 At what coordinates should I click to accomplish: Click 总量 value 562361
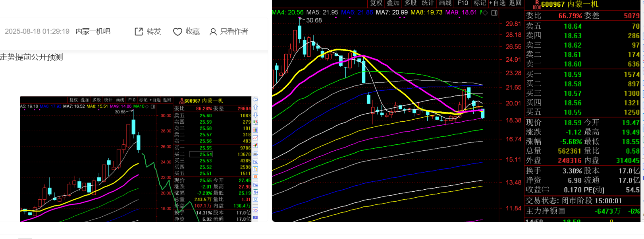[570, 151]
